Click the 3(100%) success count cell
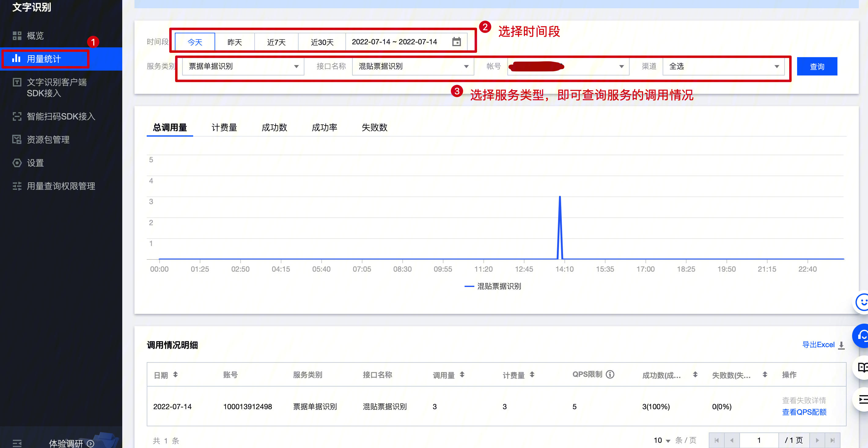868x448 pixels. (656, 406)
